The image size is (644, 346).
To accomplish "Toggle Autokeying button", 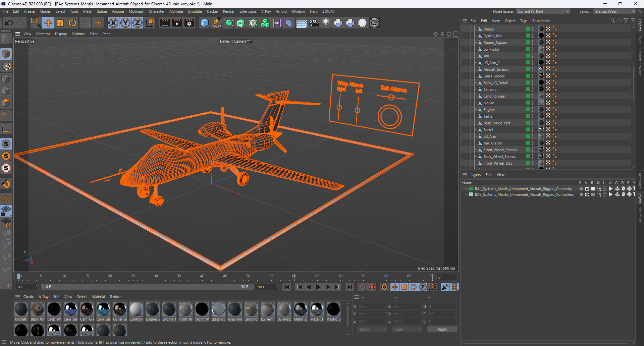I will (372, 287).
